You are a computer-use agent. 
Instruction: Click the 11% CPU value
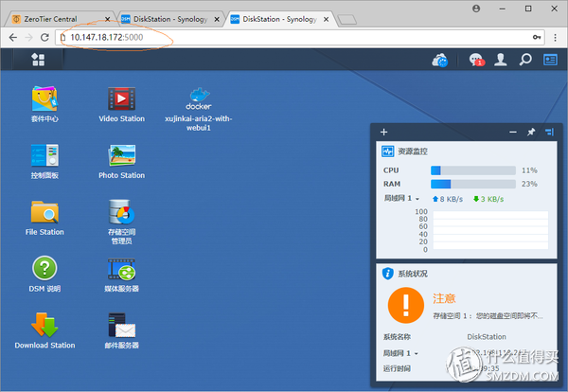point(529,170)
